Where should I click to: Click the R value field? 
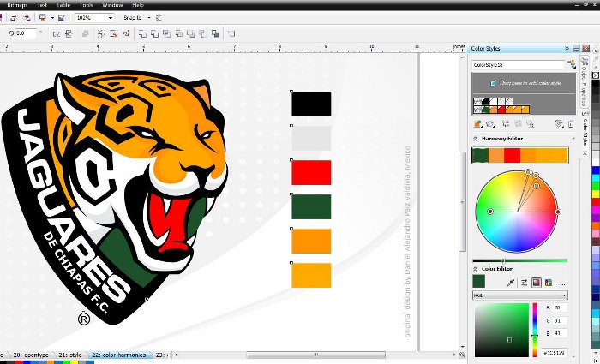(x=561, y=307)
